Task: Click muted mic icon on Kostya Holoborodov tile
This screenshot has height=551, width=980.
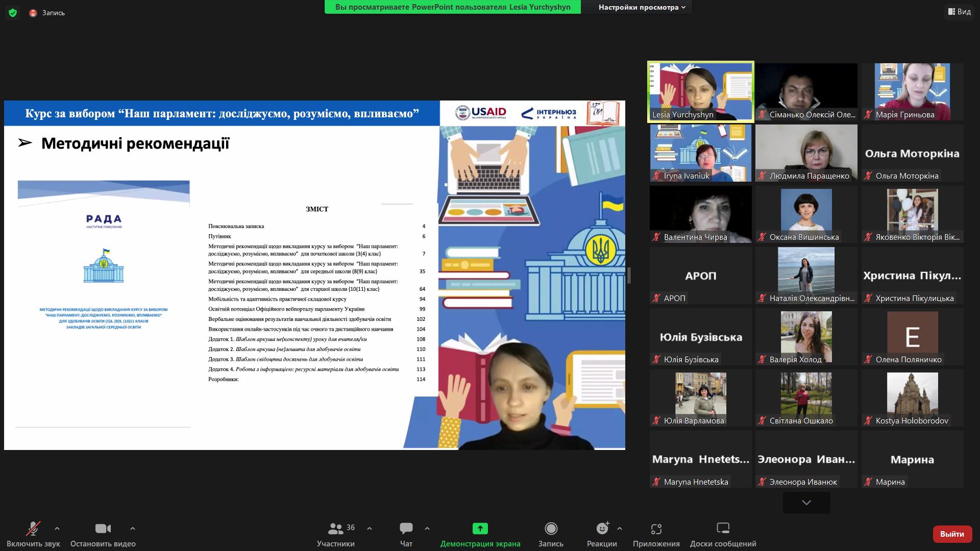Action: tap(868, 421)
